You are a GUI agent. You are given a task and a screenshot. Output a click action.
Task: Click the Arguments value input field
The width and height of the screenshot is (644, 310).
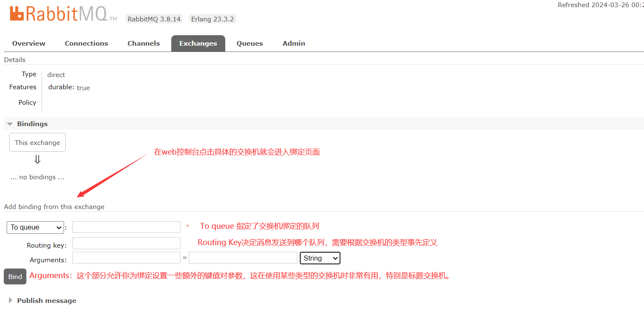pyautogui.click(x=243, y=258)
